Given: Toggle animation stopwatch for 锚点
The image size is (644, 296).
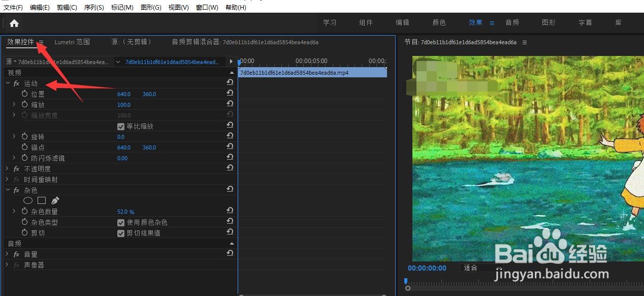Looking at the screenshot, I should pyautogui.click(x=24, y=147).
